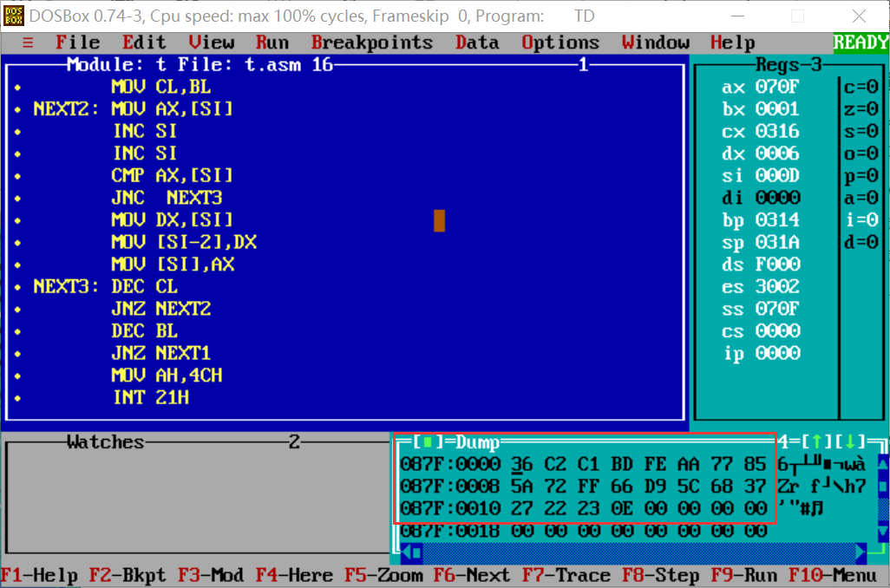
Task: Click the Dump vertical scrollbar down arrow
Action: pyautogui.click(x=883, y=531)
